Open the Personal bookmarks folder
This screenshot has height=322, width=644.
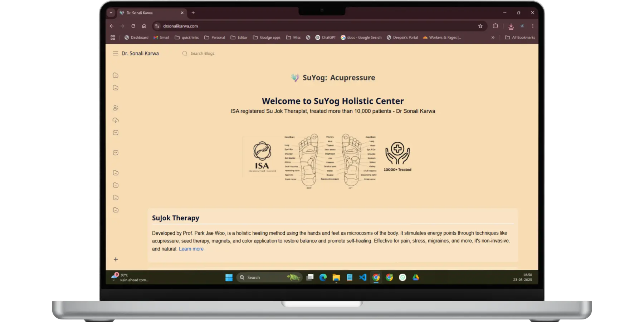tap(214, 37)
